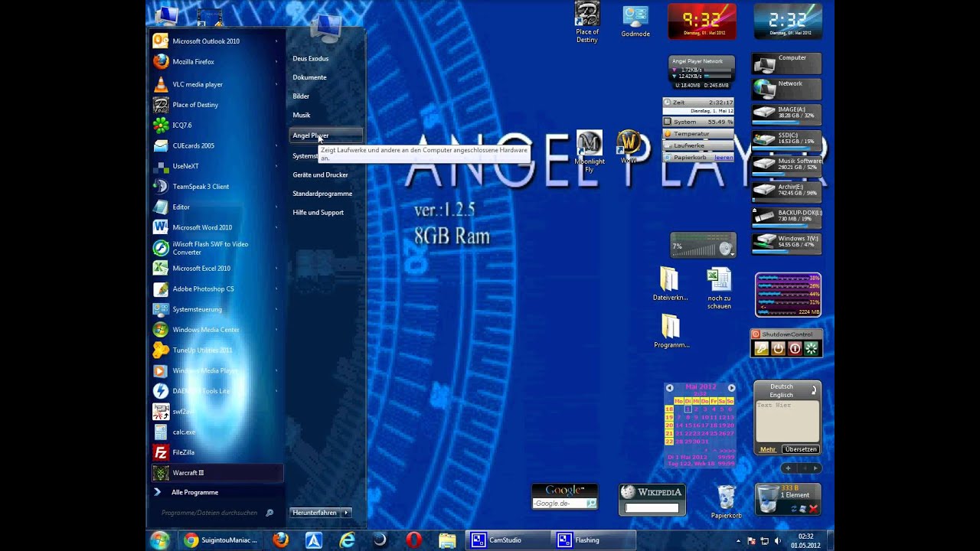Open Windows Media Center entry

217,330
